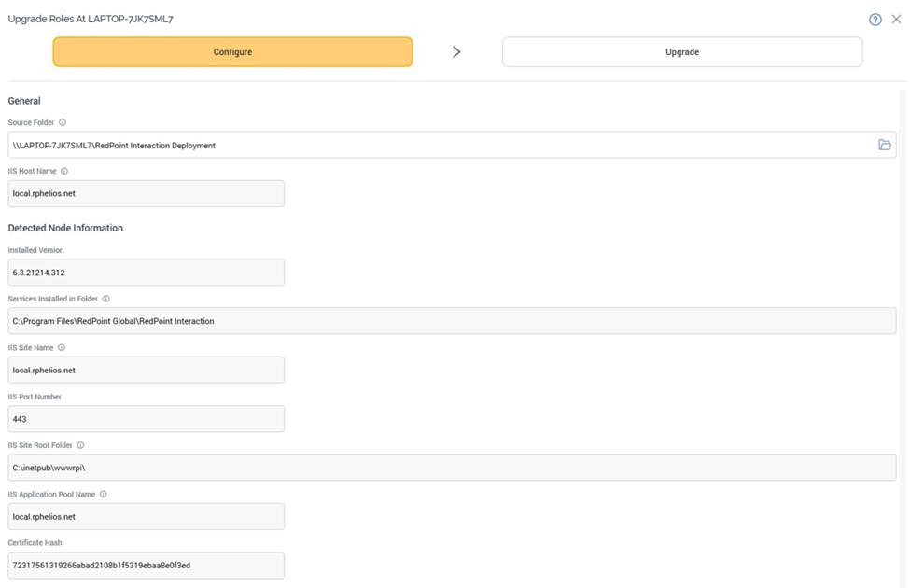Viewport: 910px width, 588px height.
Task: Select the Installed Version field
Action: (x=146, y=273)
